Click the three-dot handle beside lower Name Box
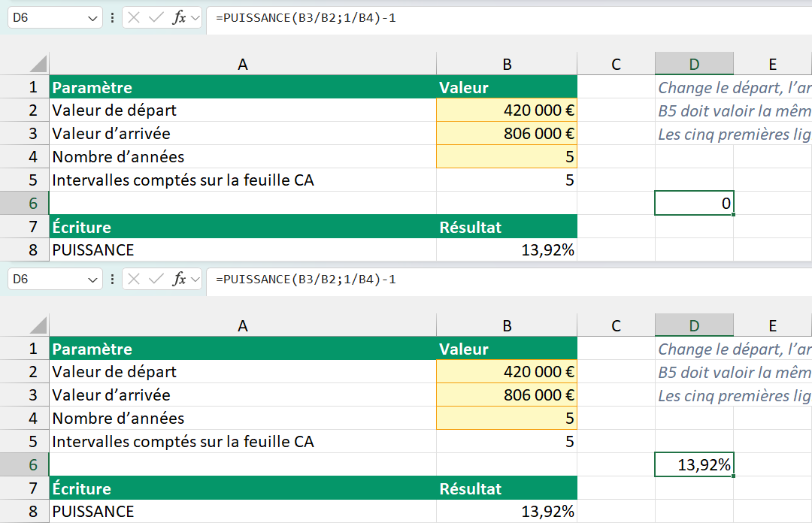812x523 pixels. [112, 280]
